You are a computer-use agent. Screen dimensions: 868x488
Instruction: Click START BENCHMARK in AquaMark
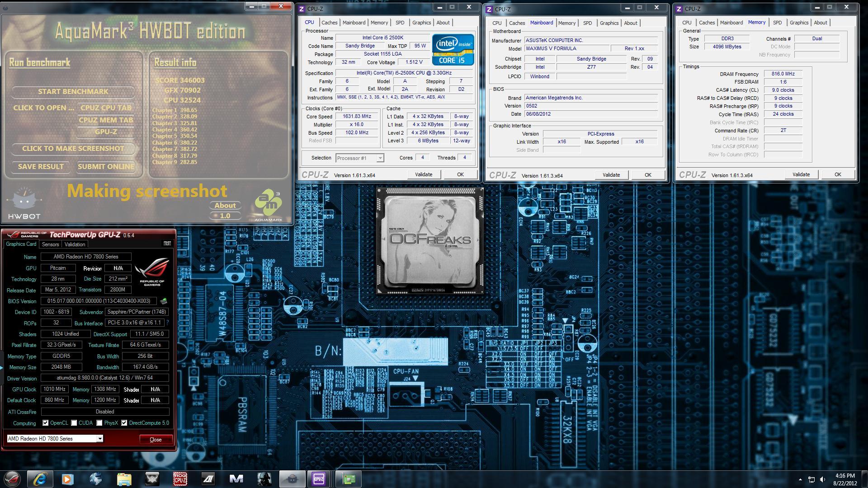[x=73, y=92]
